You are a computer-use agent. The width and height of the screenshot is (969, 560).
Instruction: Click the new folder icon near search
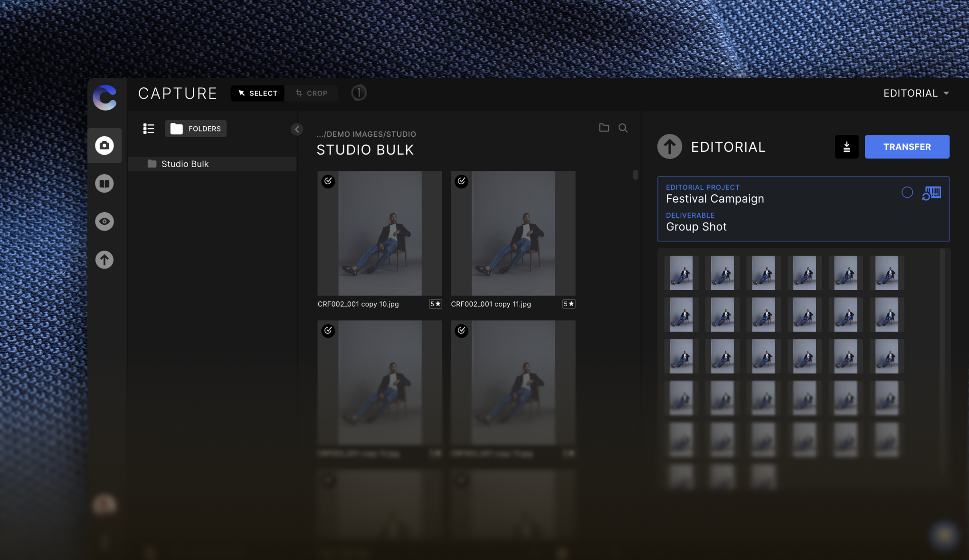coord(604,128)
